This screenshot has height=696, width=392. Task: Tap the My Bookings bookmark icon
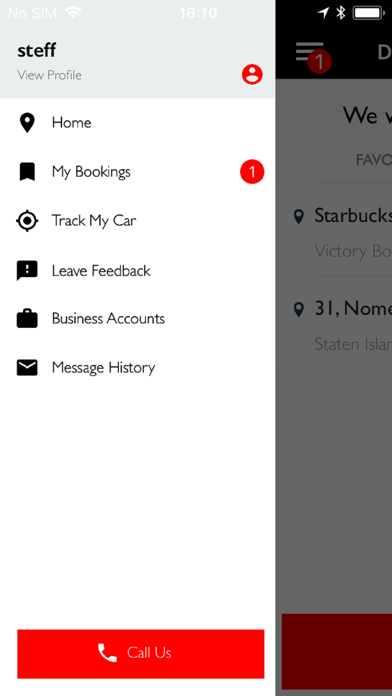pyautogui.click(x=27, y=172)
